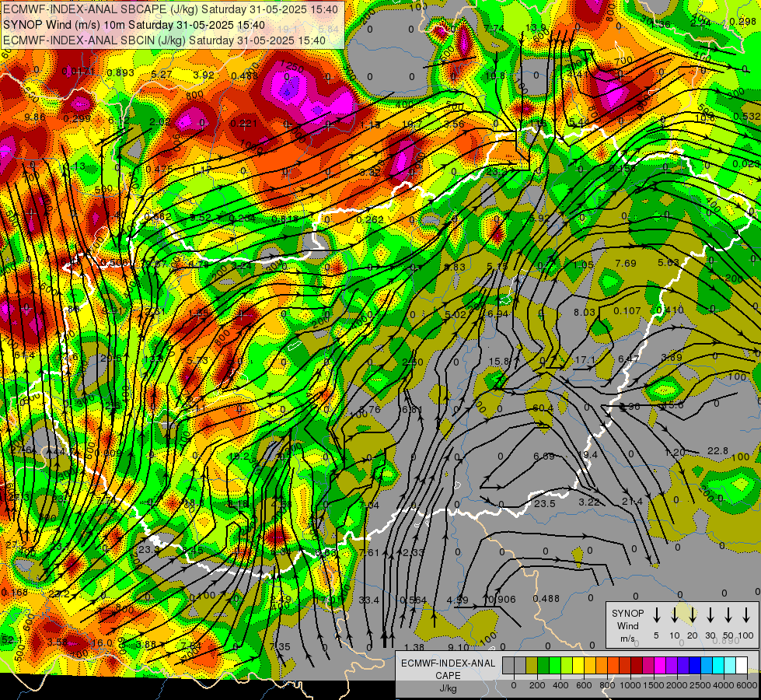Viewport: 761px width, 700px height.
Task: Pick the bright magenta CAPE legend swatch
Action: point(661,665)
